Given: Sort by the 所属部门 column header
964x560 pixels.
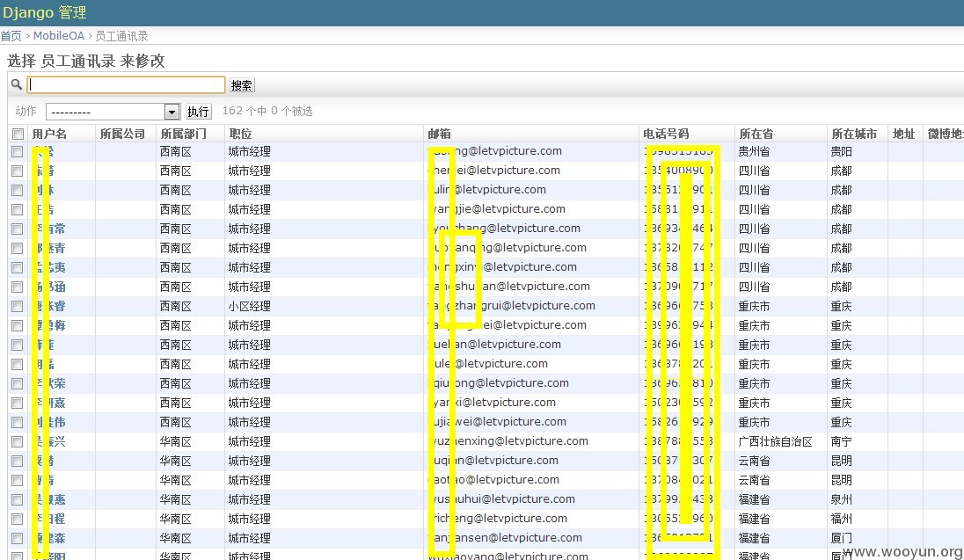Looking at the screenshot, I should [x=183, y=134].
